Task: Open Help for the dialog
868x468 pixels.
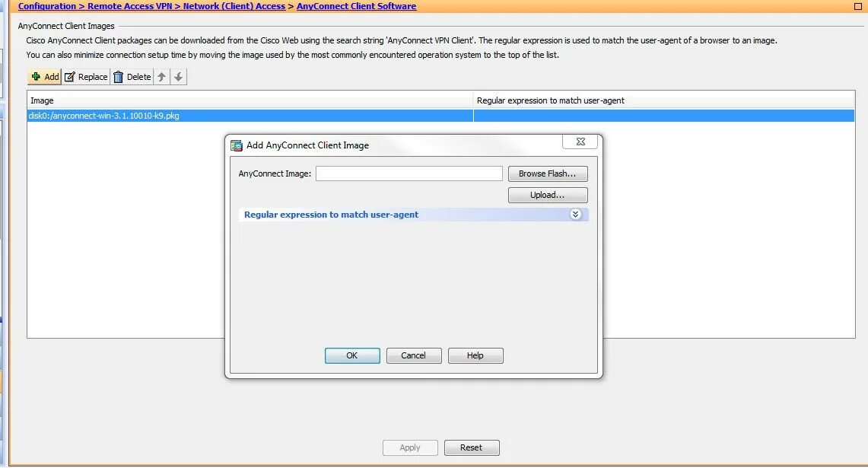Action: point(475,355)
